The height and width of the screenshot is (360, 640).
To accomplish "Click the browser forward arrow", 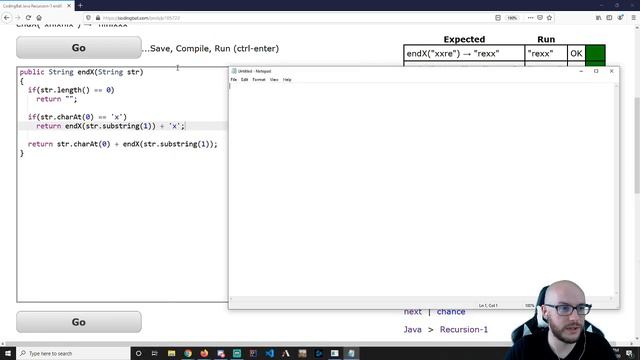I will click(18, 18).
